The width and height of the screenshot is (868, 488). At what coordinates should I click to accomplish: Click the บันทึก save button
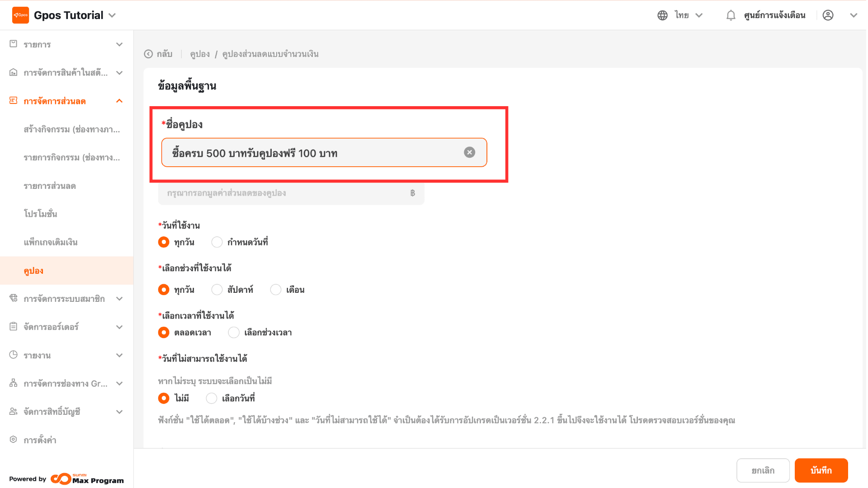pos(821,470)
